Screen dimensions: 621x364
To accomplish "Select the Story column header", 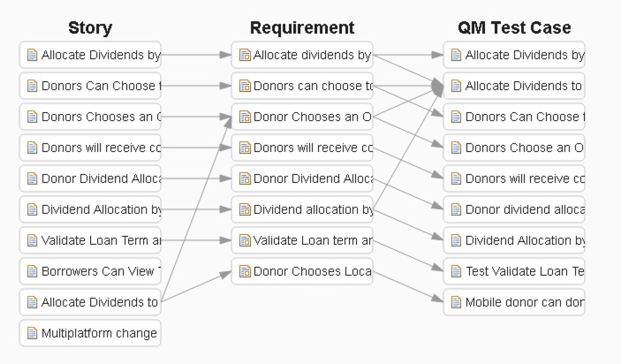I will [x=90, y=28].
